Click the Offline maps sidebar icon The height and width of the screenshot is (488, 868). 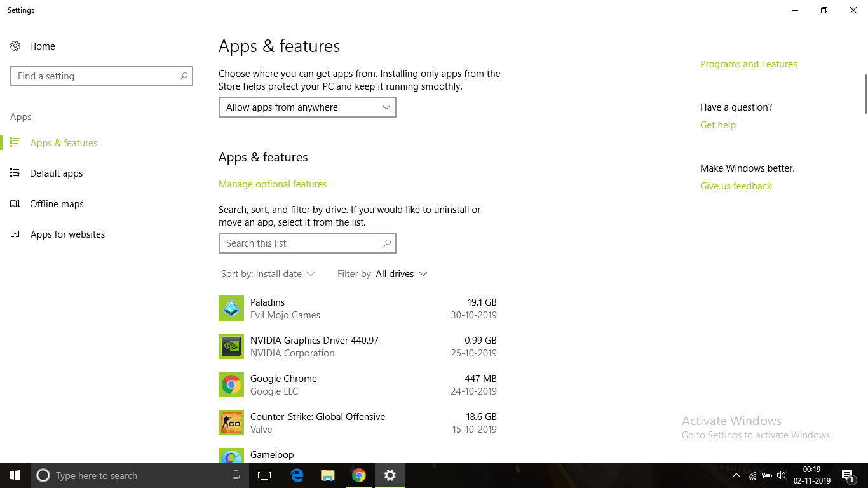click(15, 204)
